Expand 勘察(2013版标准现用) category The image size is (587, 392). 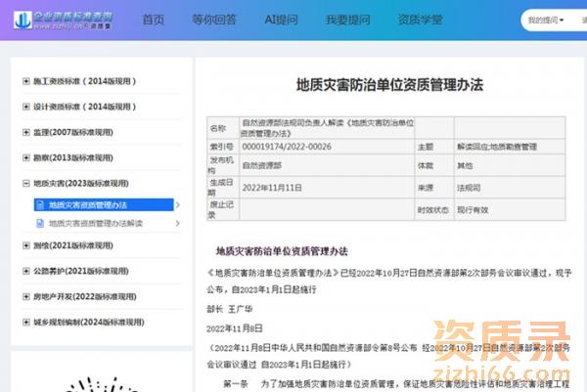tap(26, 157)
